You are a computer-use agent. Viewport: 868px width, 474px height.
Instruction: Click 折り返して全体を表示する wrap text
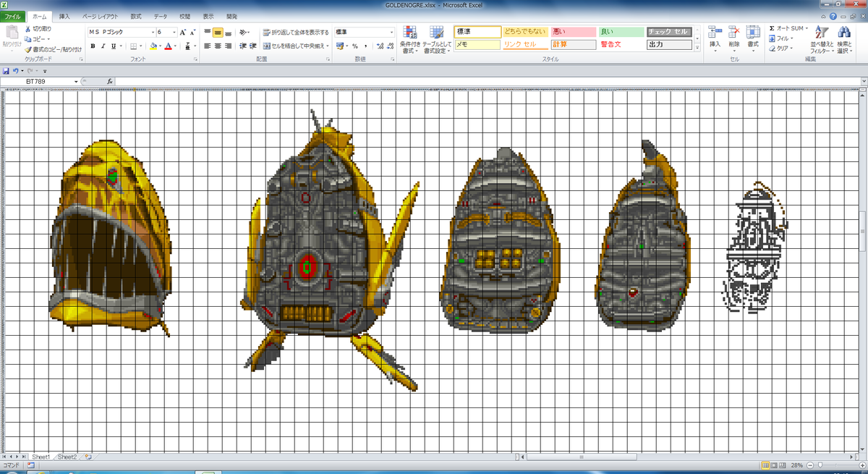(x=295, y=33)
